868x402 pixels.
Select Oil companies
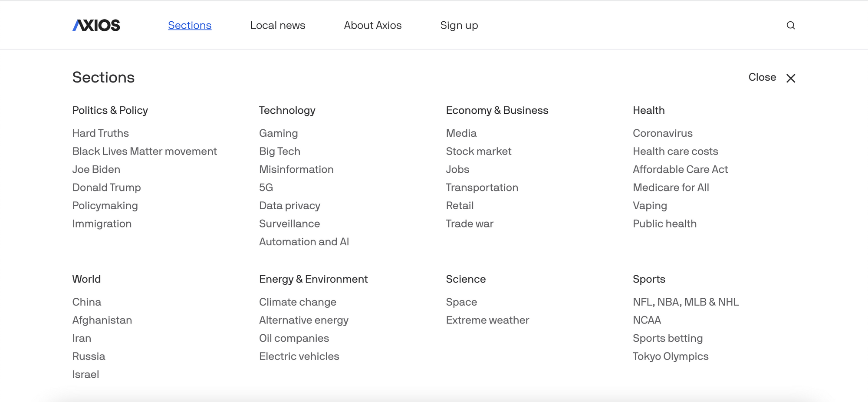(294, 339)
